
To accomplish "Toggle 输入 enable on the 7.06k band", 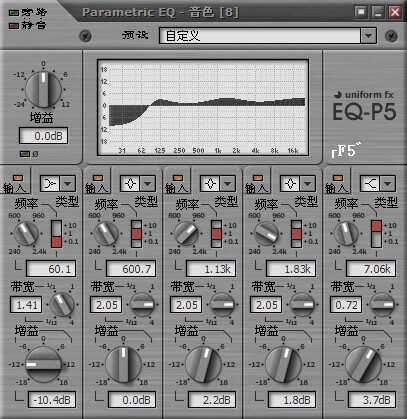I will click(338, 178).
